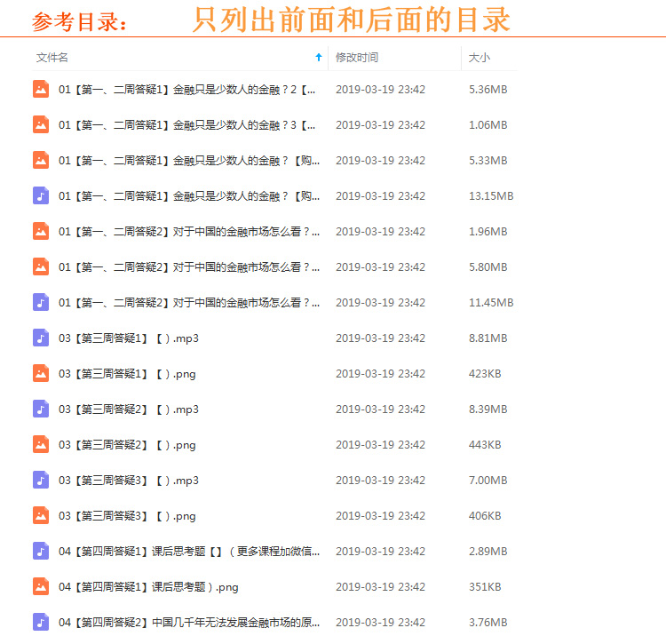Click the music icon for 第四周答疑2 file

tap(41, 622)
